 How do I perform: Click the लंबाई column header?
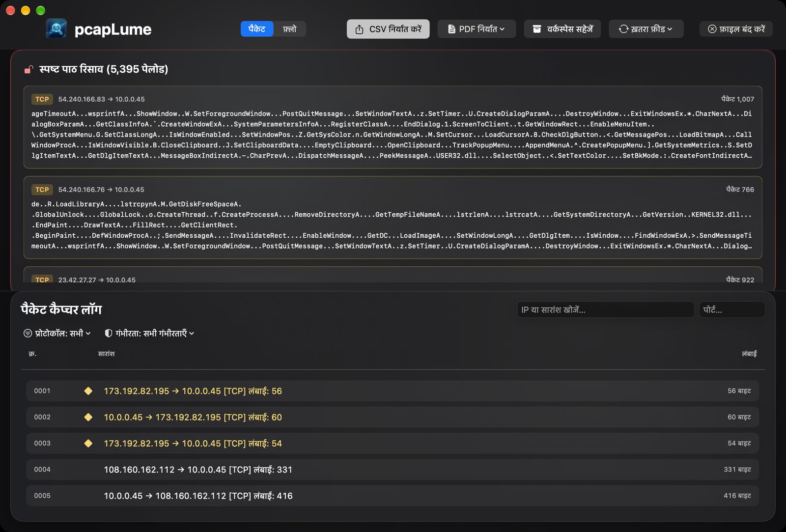coord(749,354)
